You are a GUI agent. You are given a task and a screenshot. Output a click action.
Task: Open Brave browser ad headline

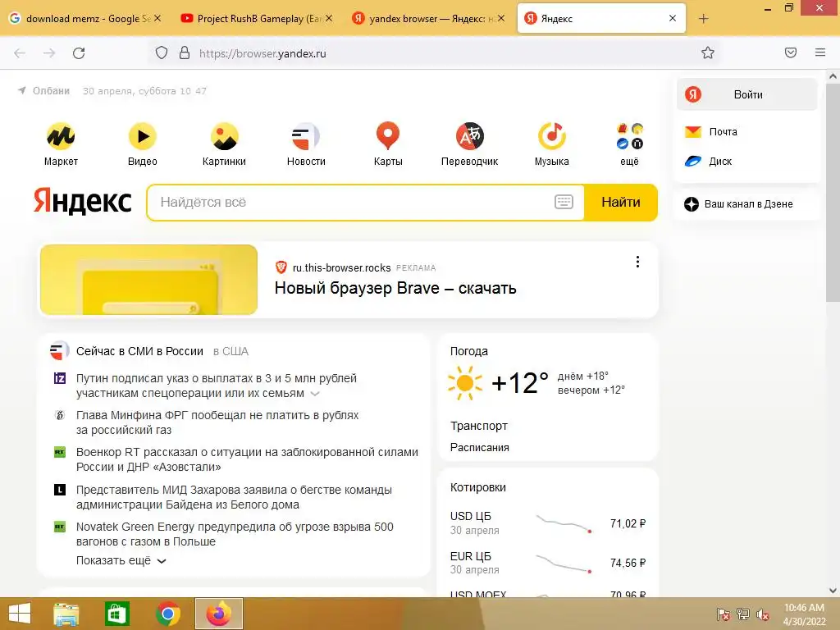[395, 288]
